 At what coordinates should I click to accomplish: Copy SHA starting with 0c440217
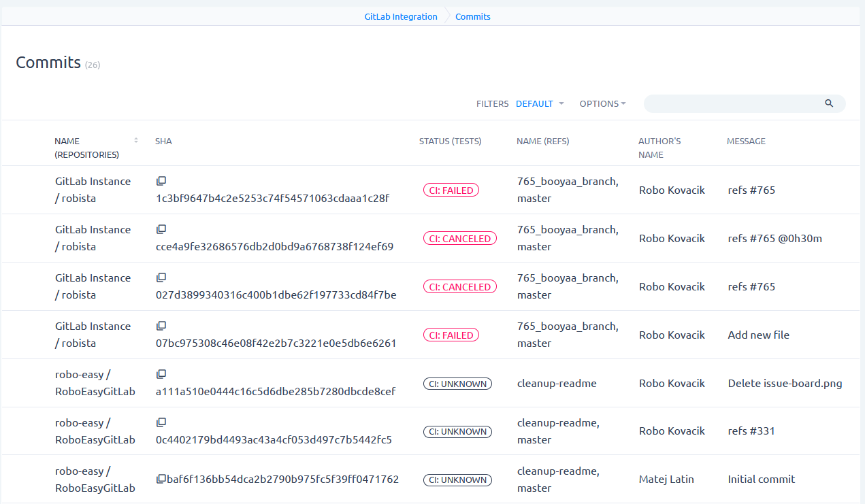(161, 422)
